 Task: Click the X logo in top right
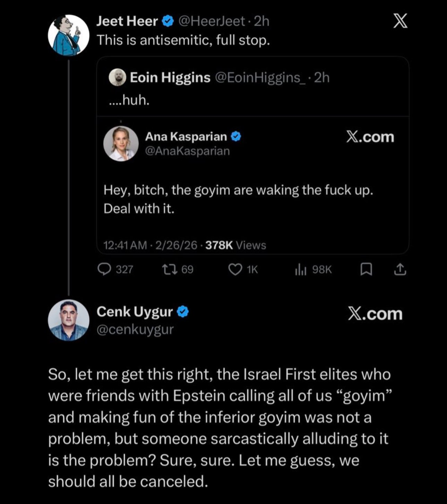pyautogui.click(x=400, y=21)
